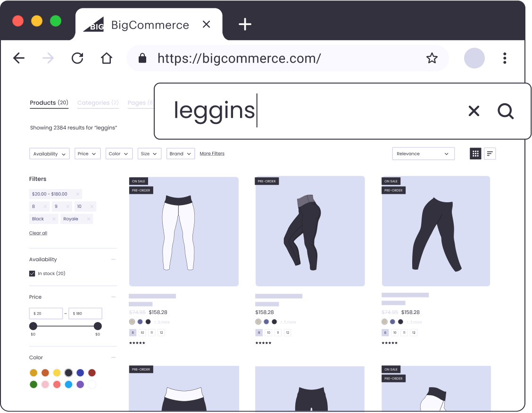Pick the purple color swatch
The height and width of the screenshot is (413, 532).
coord(80,385)
